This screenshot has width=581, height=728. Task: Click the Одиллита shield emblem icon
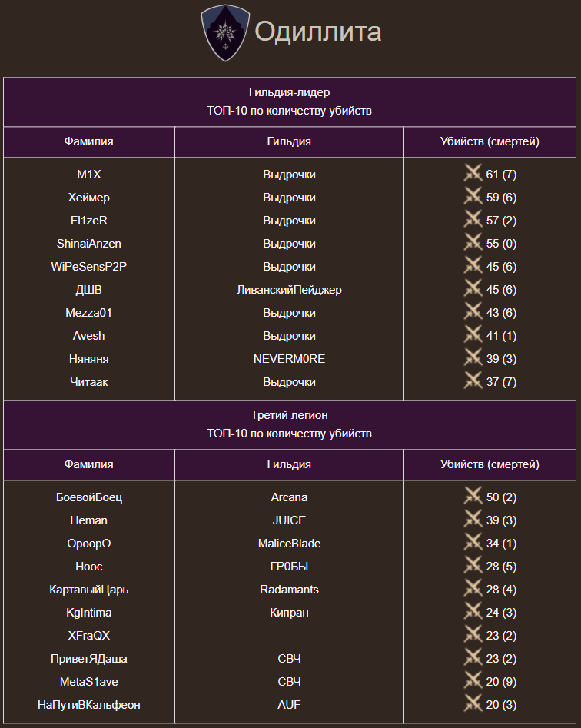click(x=225, y=32)
